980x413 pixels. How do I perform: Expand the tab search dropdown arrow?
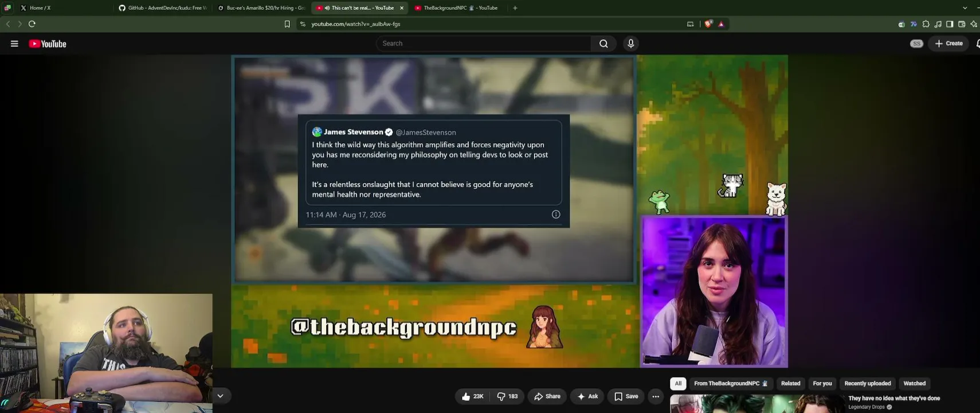point(965,8)
